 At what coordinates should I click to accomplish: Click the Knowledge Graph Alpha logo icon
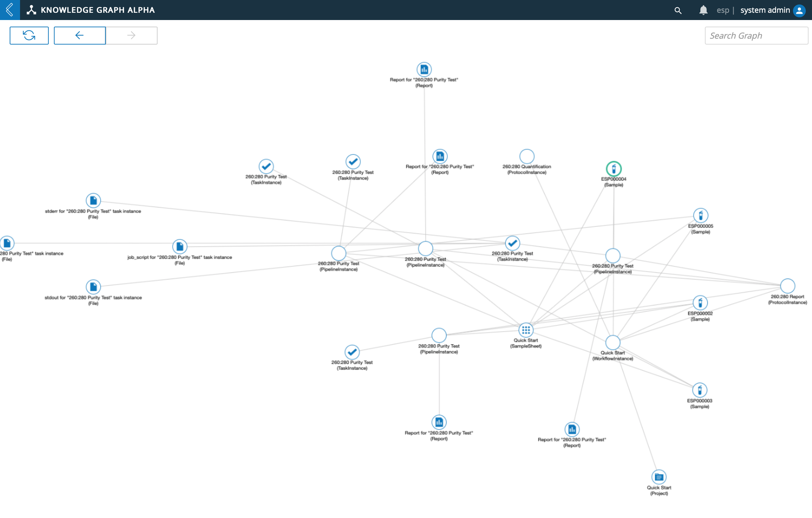[31, 10]
